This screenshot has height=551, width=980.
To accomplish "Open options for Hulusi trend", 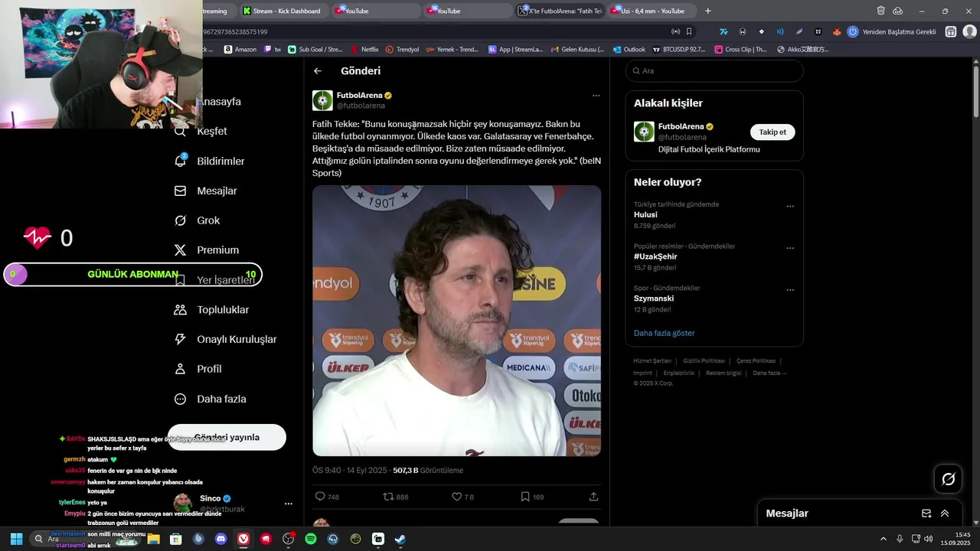I will [x=790, y=207].
